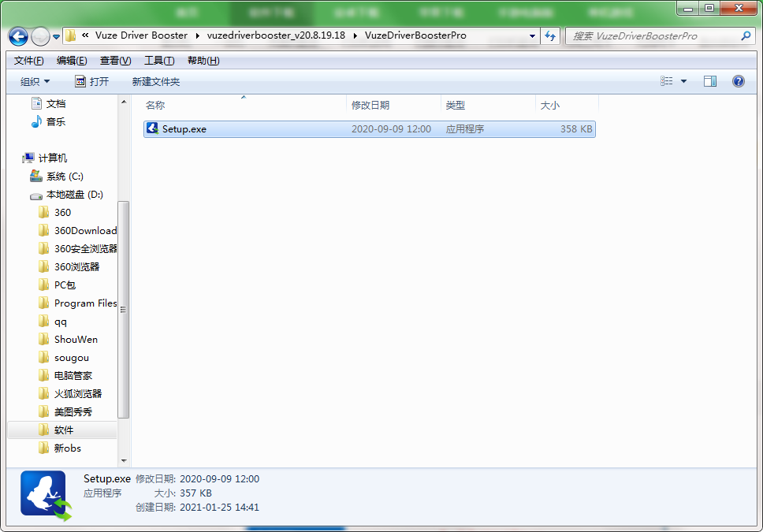
Task: Click the 2020-09-09 12:00 date cell
Action: tap(391, 129)
